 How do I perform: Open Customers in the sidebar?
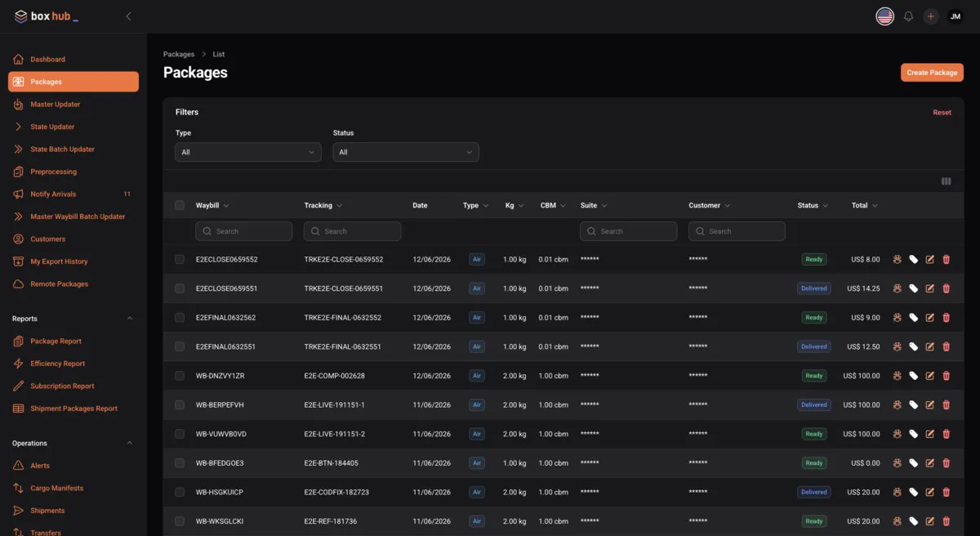click(x=73, y=239)
